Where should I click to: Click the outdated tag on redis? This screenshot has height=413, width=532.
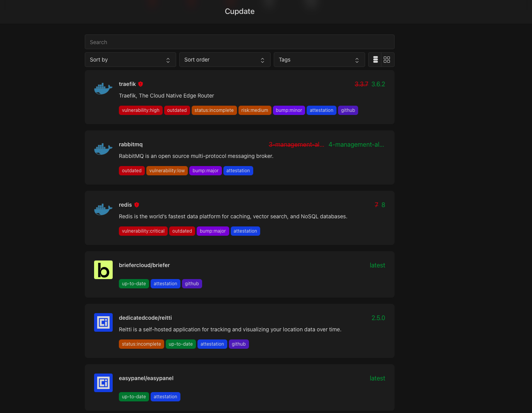click(182, 231)
